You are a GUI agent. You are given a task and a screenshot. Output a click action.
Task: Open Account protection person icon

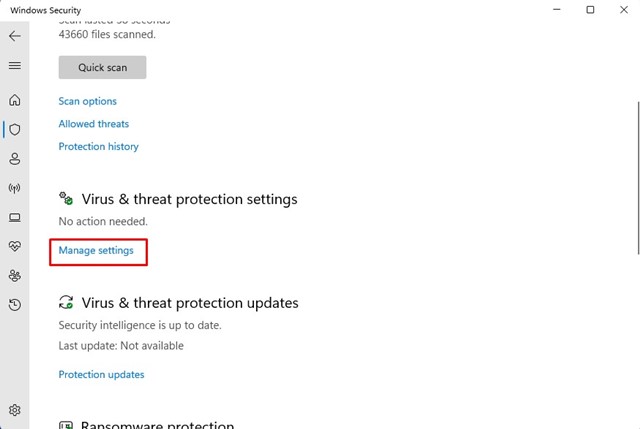point(15,159)
